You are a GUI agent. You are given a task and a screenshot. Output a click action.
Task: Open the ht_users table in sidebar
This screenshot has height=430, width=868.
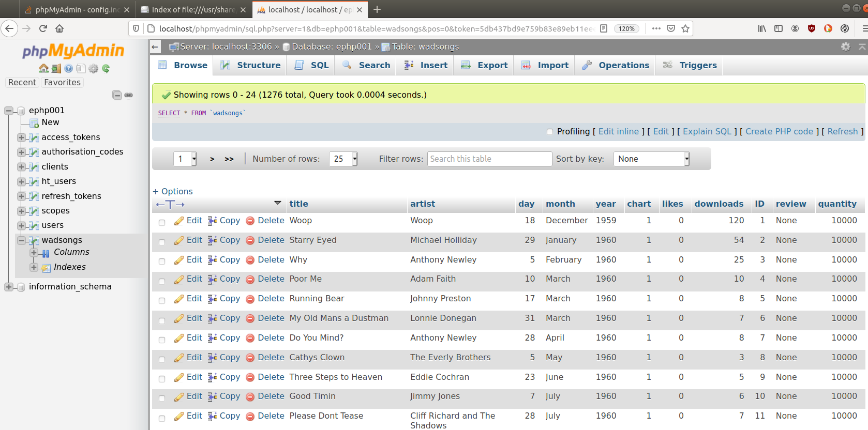point(58,181)
